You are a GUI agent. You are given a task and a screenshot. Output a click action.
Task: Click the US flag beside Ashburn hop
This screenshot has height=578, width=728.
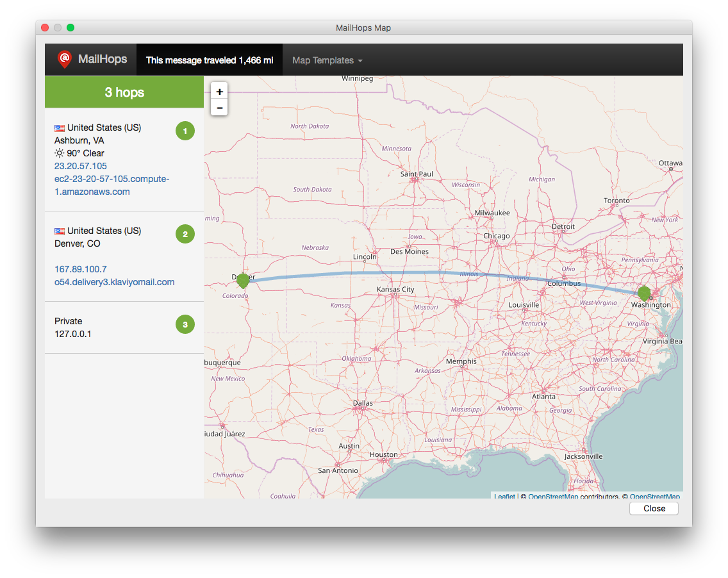[x=60, y=128]
